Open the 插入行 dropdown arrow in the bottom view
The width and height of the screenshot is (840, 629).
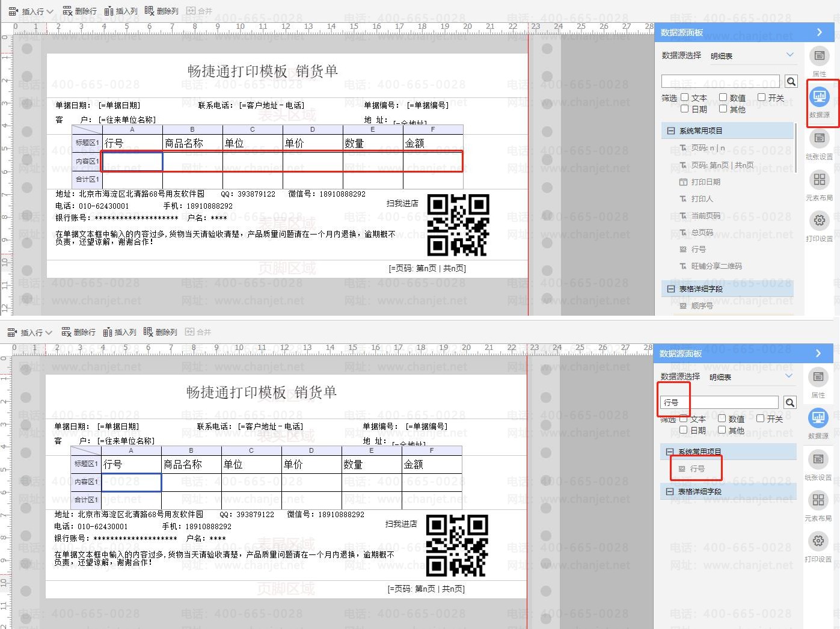(49, 333)
